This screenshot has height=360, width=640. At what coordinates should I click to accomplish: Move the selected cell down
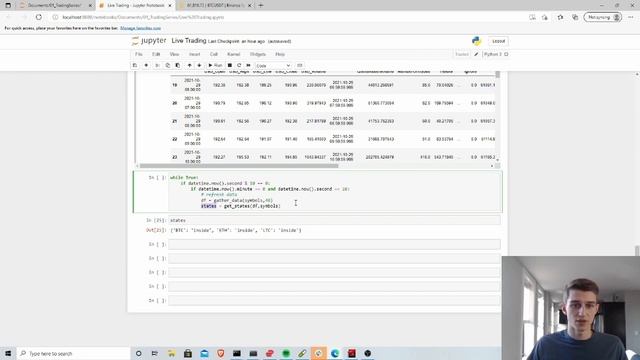pos(199,65)
